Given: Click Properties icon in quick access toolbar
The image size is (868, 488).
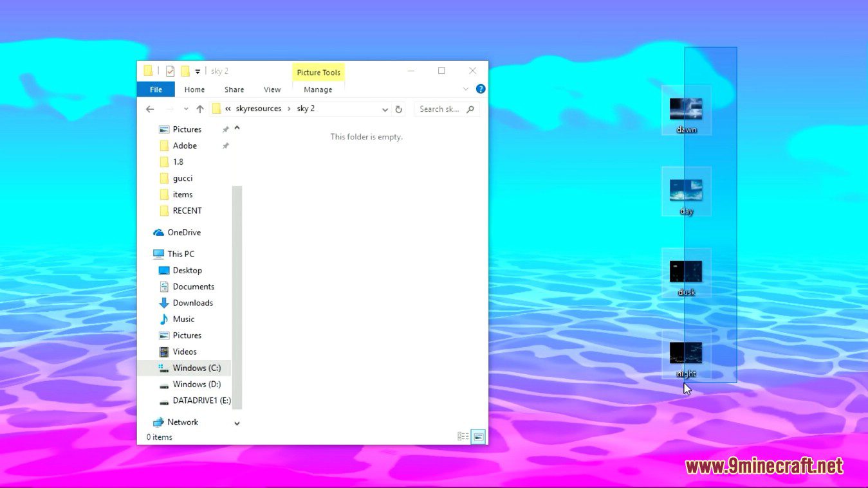Looking at the screenshot, I should pos(170,71).
